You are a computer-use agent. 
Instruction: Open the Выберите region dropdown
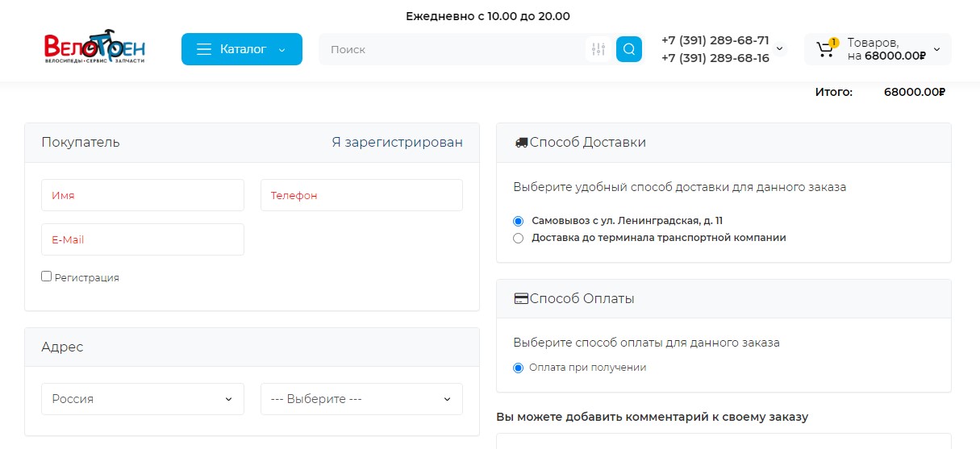tap(361, 399)
